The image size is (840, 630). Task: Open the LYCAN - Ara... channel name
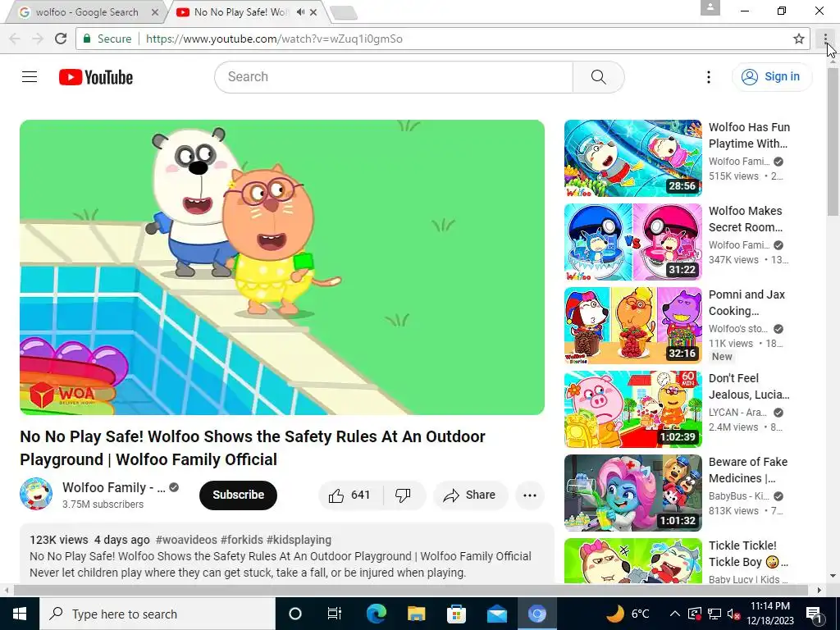click(737, 412)
